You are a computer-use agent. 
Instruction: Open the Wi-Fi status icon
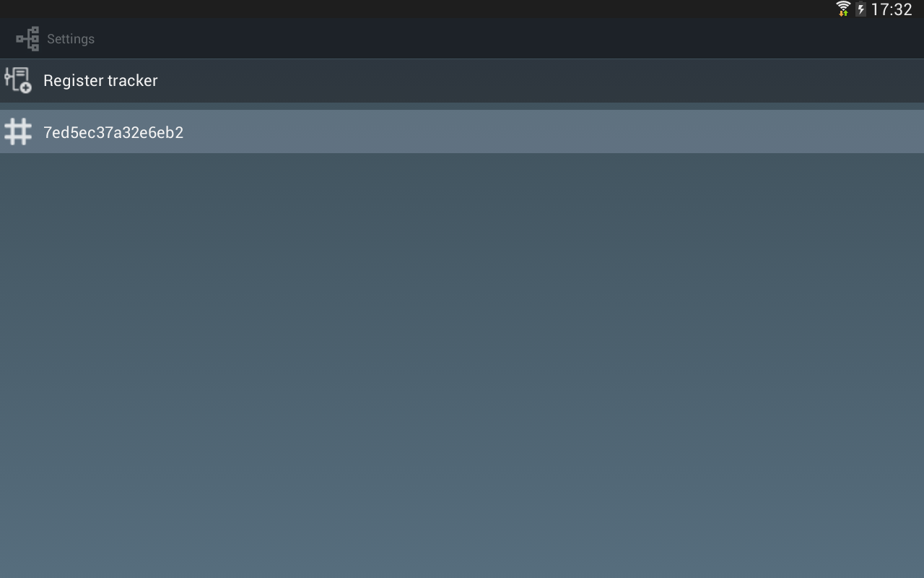pyautogui.click(x=843, y=9)
